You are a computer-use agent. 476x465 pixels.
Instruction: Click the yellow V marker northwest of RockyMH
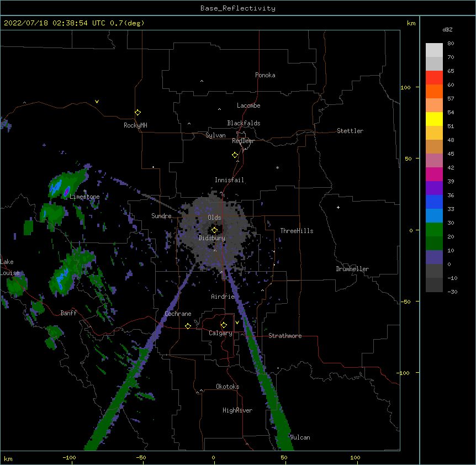[97, 102]
